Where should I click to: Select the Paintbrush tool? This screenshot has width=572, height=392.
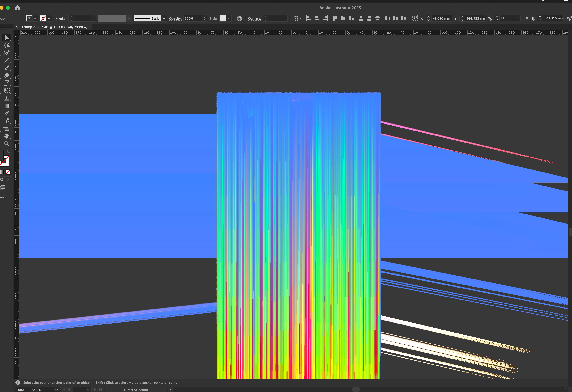[7, 68]
